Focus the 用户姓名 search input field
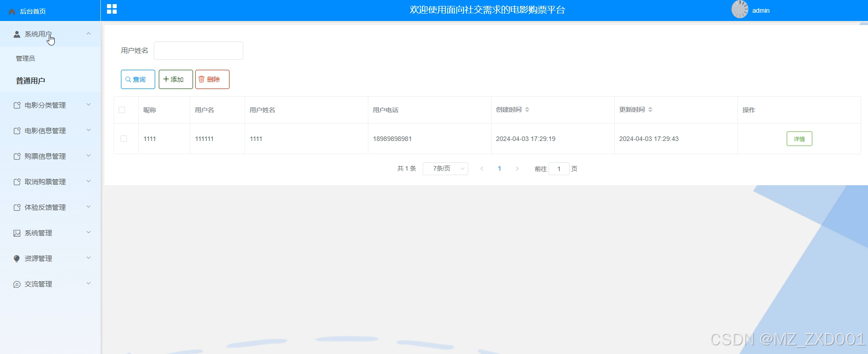Viewport: 868px width, 354px height. point(199,51)
